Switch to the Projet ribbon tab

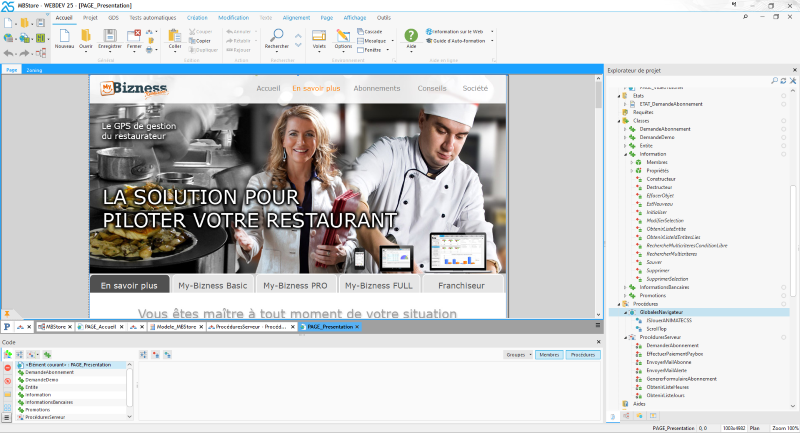click(x=90, y=17)
